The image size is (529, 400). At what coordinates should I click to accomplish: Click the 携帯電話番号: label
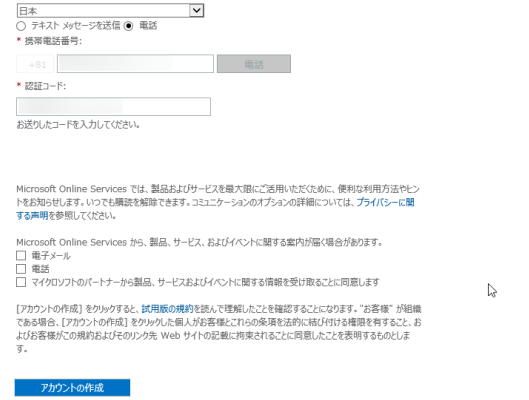coord(53,41)
